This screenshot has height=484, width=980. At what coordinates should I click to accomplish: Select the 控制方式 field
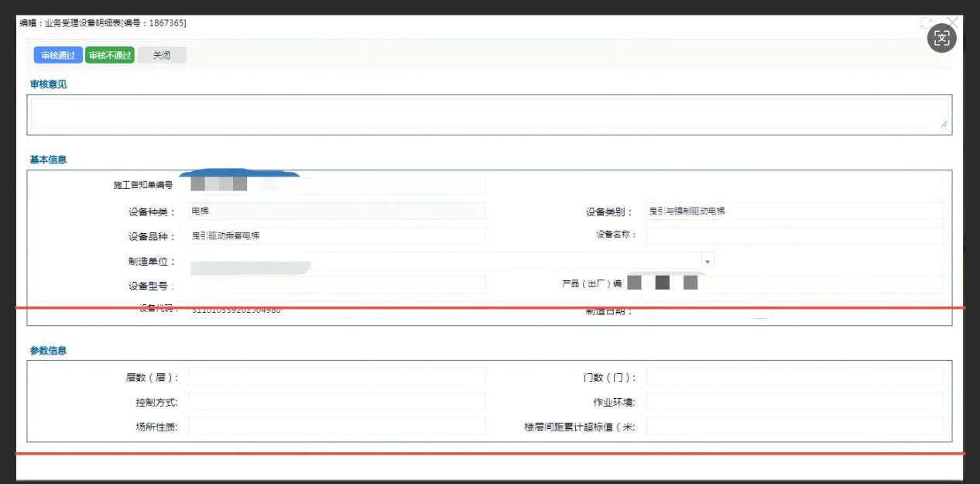pyautogui.click(x=337, y=402)
